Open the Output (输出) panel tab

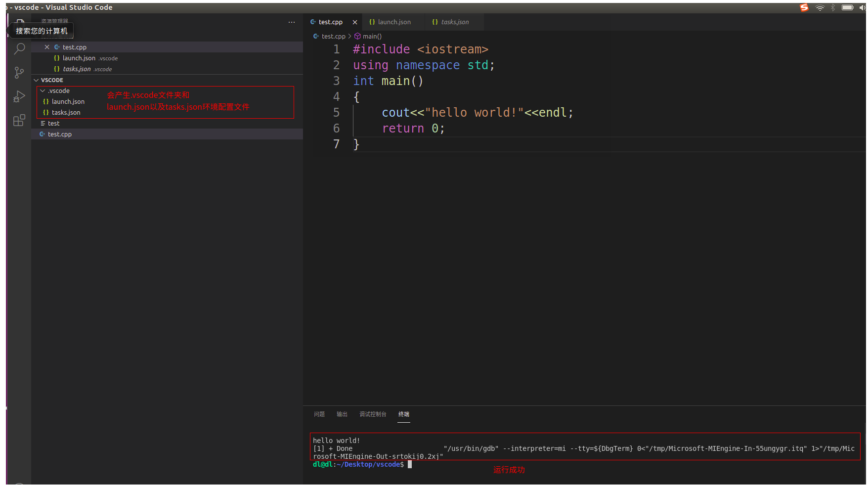(342, 414)
